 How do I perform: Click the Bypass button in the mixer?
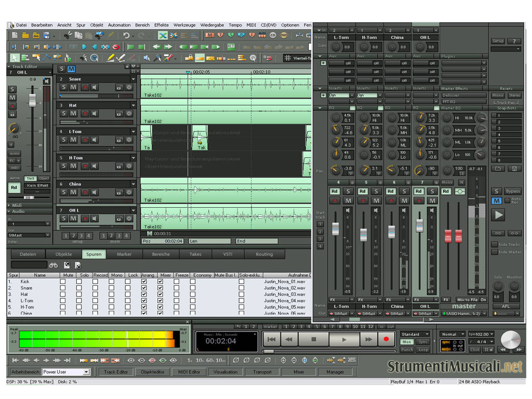tap(512, 191)
